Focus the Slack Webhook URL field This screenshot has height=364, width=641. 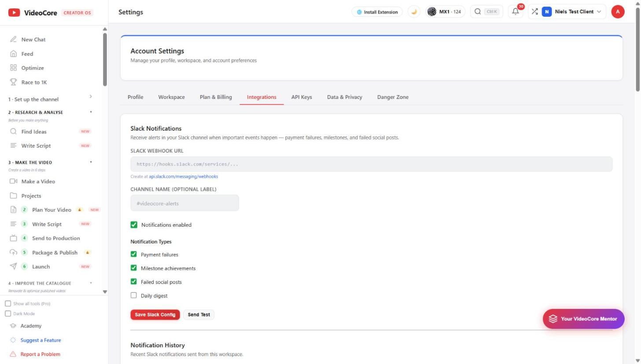click(x=372, y=164)
